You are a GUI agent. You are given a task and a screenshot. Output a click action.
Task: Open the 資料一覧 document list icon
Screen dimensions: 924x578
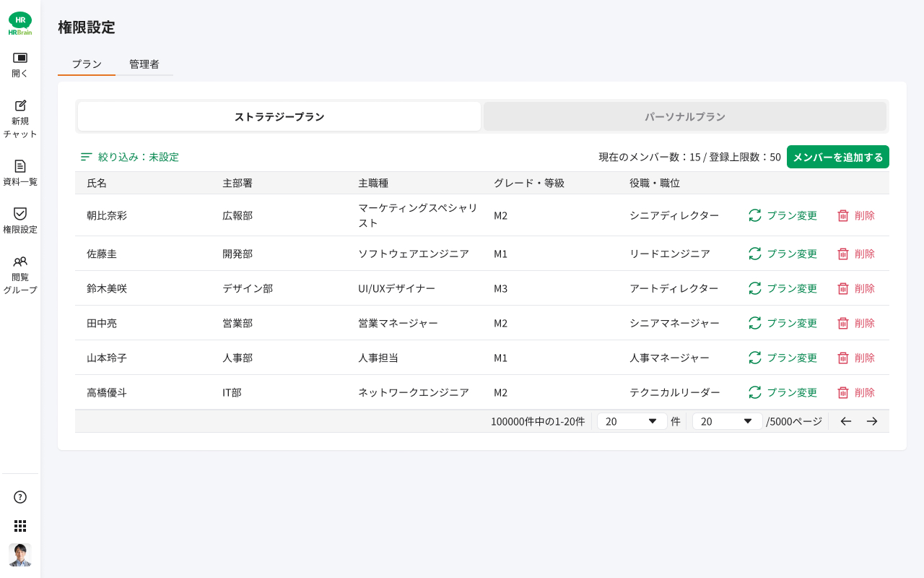click(20, 166)
